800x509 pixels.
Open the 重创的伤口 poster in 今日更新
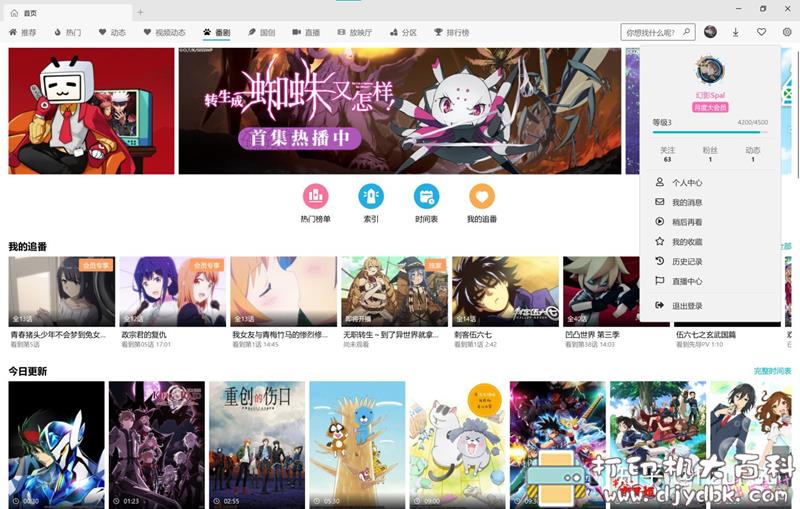[x=257, y=445]
